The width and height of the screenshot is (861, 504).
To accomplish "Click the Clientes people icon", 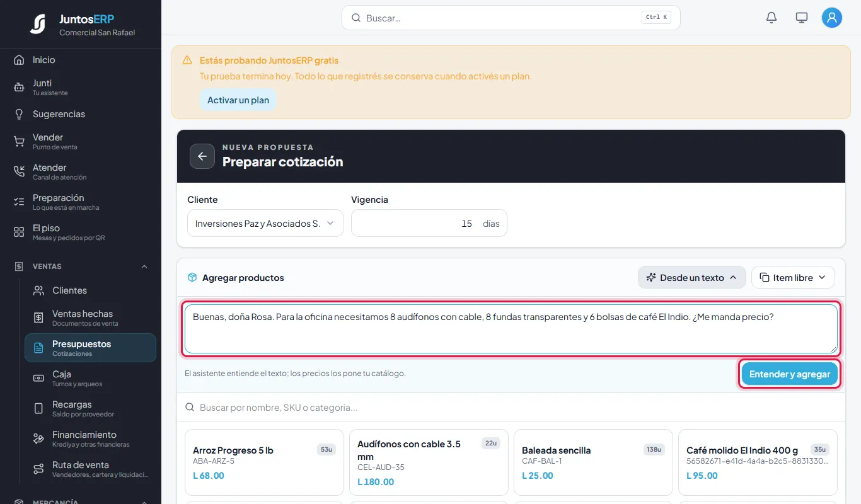I will point(38,290).
